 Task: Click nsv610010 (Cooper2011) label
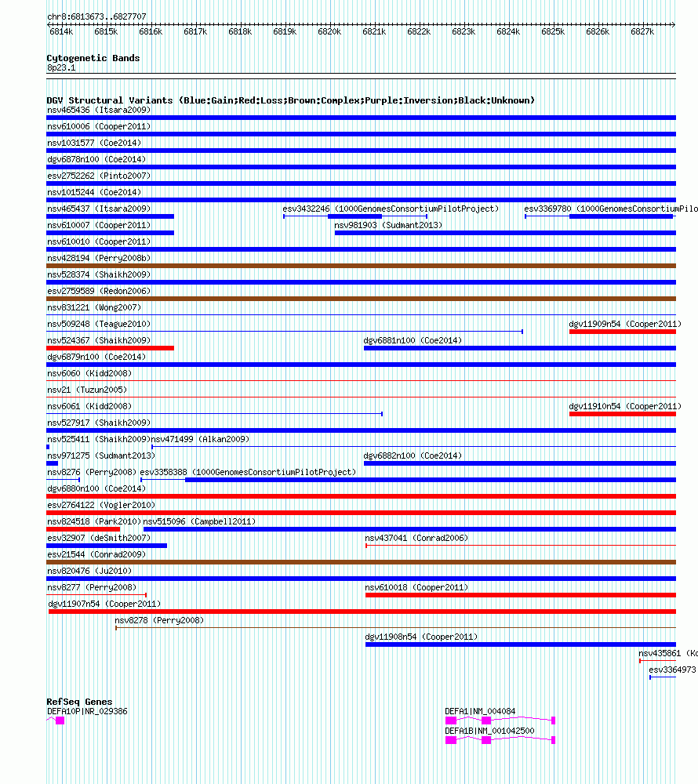tap(99, 242)
